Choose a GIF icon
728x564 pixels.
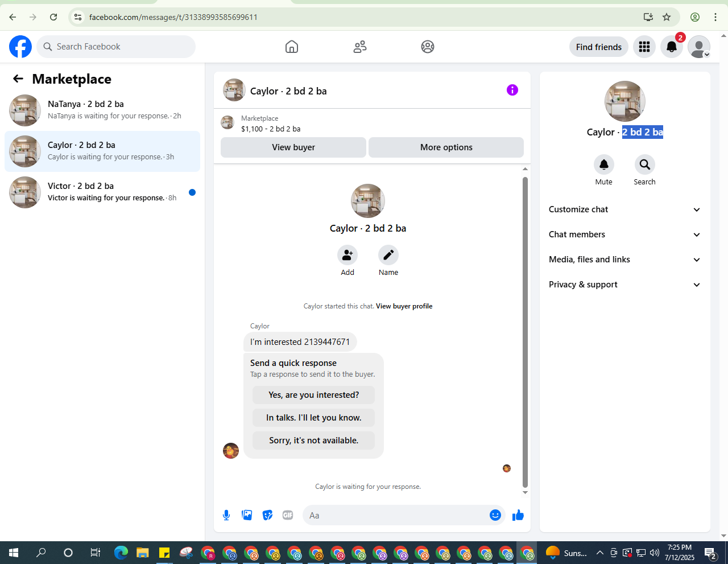(288, 515)
